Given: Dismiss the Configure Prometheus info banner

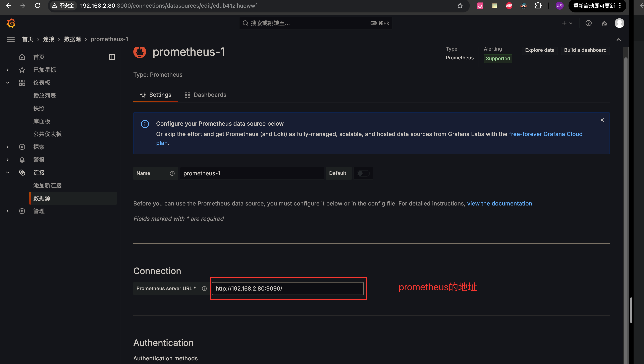Looking at the screenshot, I should pyautogui.click(x=602, y=120).
